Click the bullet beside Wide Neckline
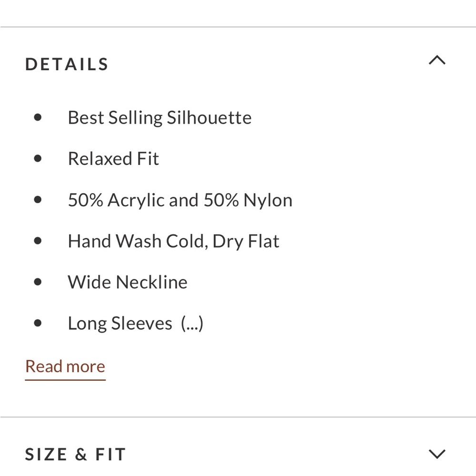 click(x=38, y=282)
